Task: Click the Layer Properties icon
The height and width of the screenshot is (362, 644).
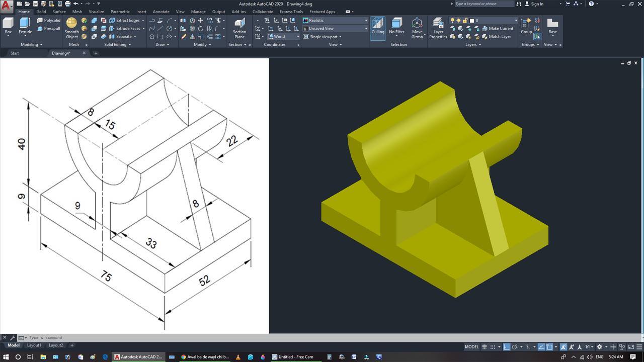Action: point(438,28)
